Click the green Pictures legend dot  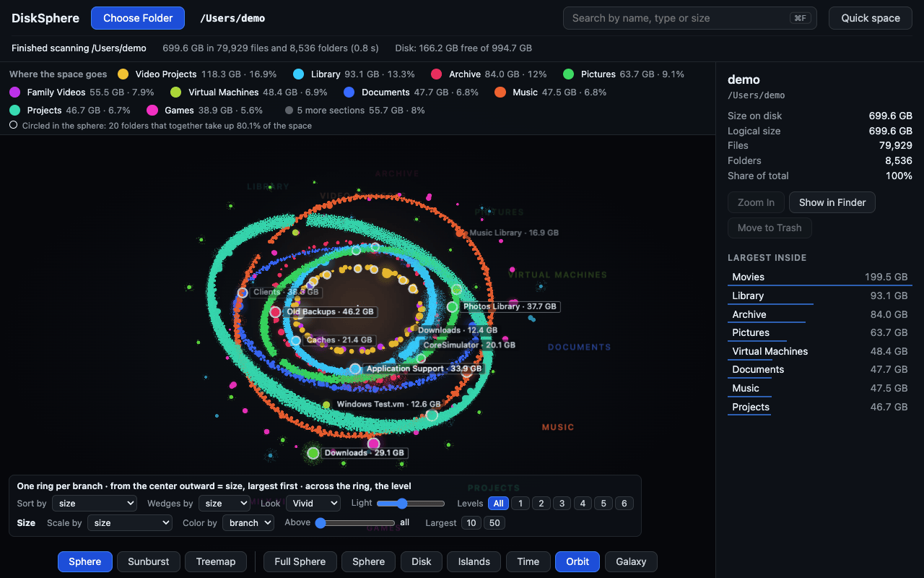click(x=569, y=74)
